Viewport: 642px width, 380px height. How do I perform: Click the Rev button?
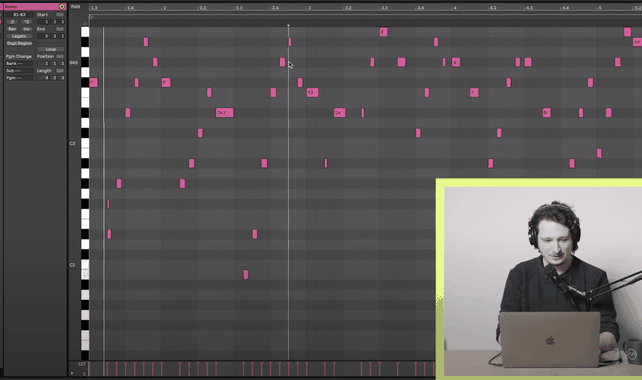point(12,29)
